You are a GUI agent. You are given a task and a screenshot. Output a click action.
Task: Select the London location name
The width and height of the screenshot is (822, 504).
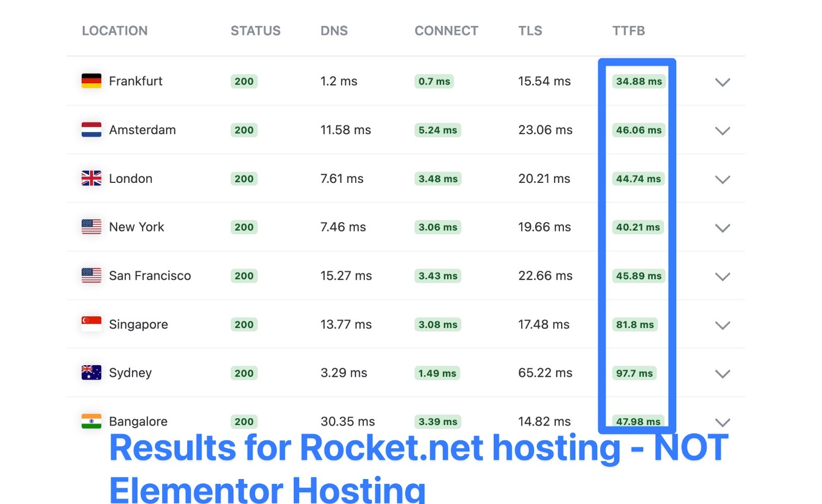[130, 179]
